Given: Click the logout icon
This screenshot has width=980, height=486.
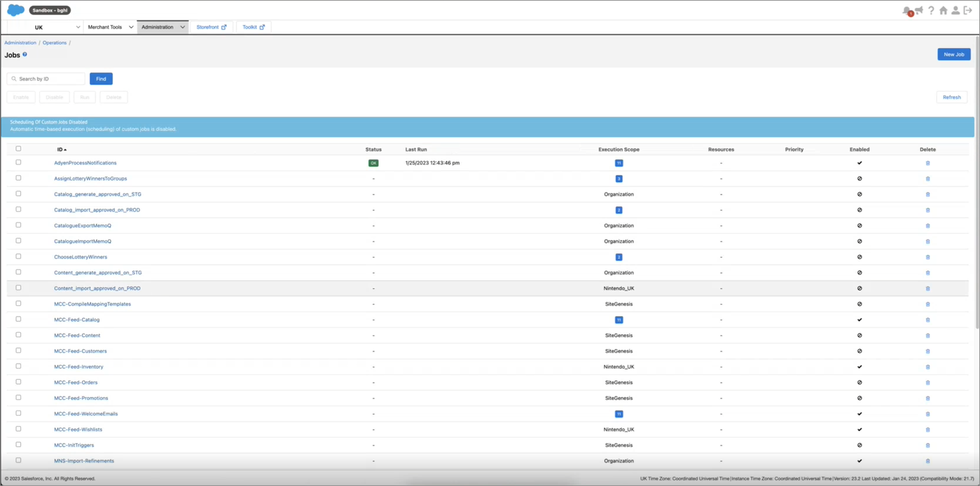Looking at the screenshot, I should coord(968,10).
